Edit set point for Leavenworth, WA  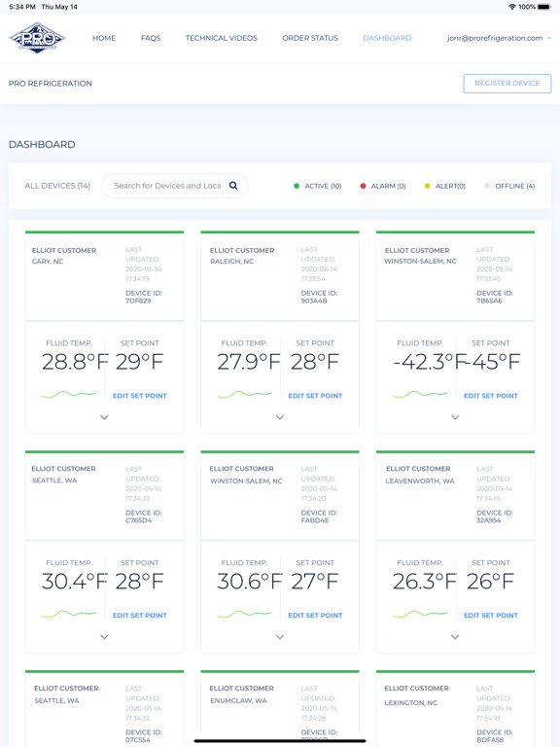coord(491,615)
